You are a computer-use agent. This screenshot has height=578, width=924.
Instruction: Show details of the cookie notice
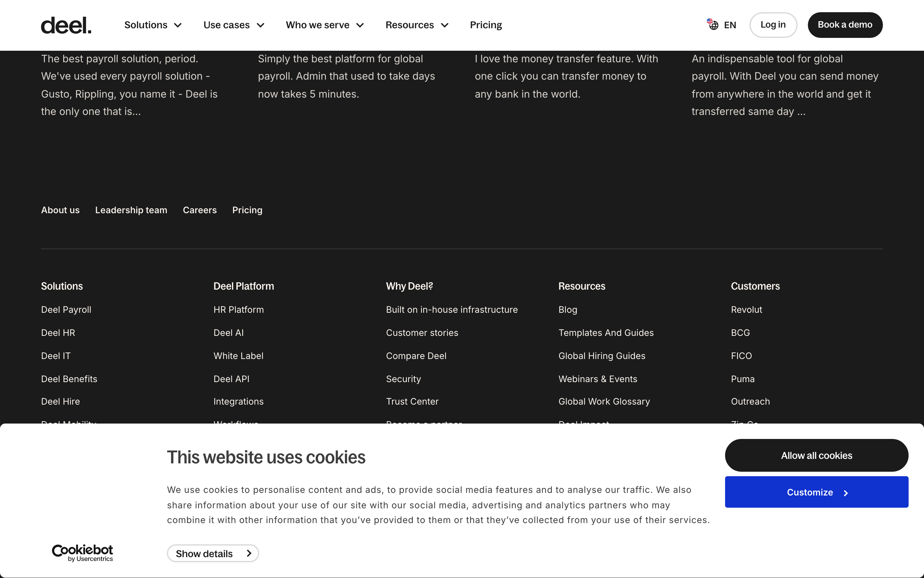click(213, 553)
